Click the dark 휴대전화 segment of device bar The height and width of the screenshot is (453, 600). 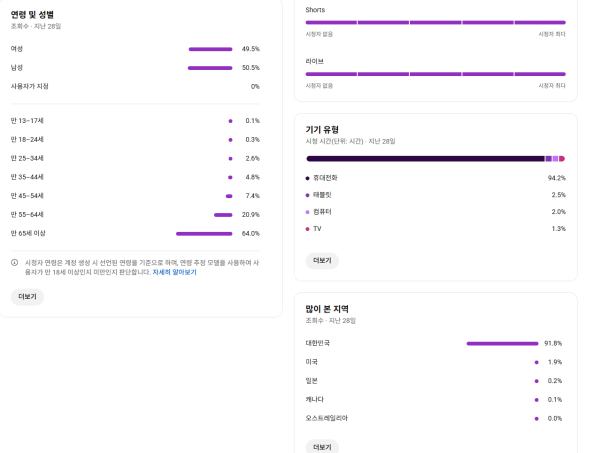[425, 158]
